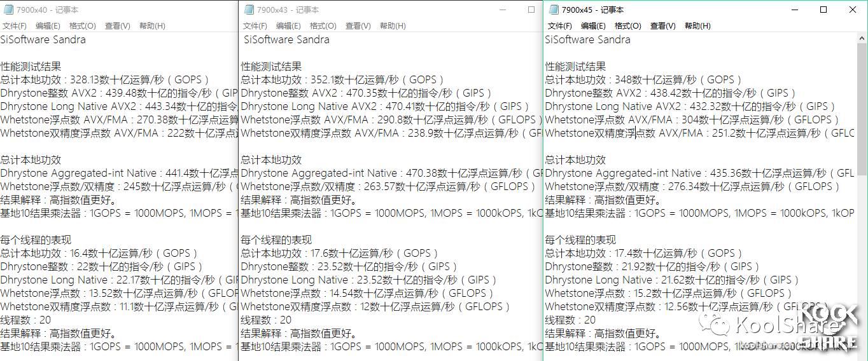
Task: Click '总计本地功效 : 17.6' line in 7900x43 window
Action: coord(340,253)
